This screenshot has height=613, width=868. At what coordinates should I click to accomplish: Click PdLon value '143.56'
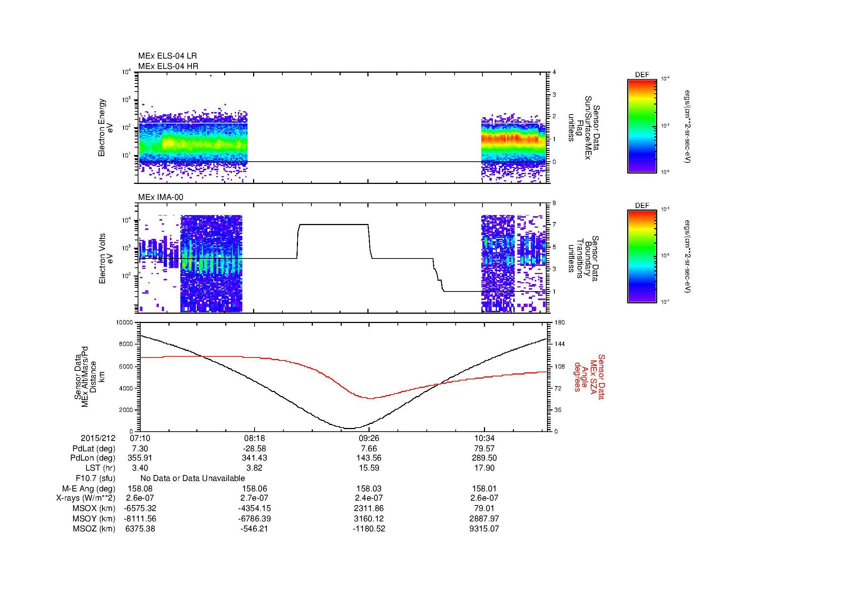tap(369, 458)
